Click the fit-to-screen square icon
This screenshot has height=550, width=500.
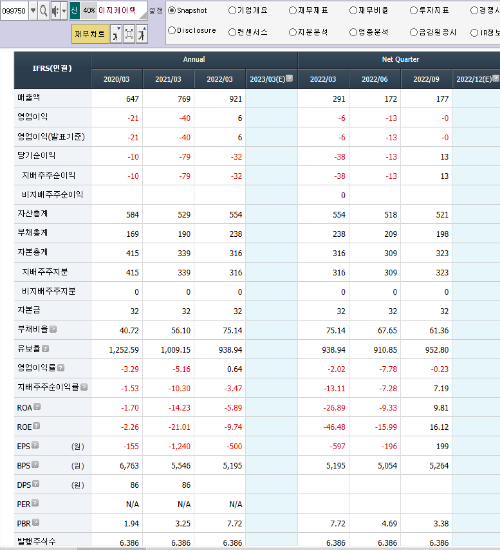click(129, 34)
